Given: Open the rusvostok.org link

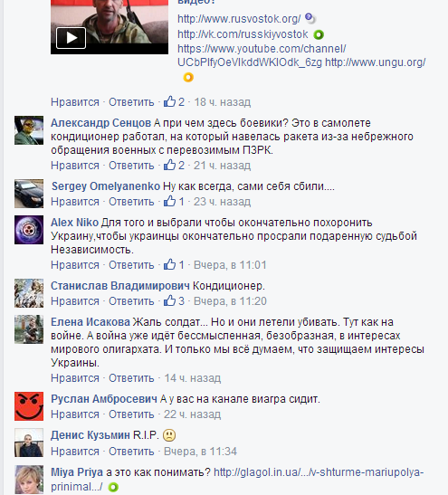Looking at the screenshot, I should pos(239,19).
